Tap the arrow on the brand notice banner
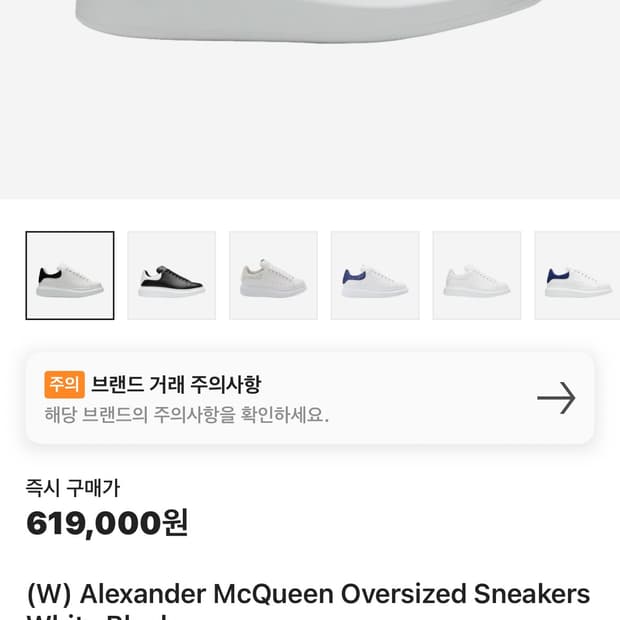This screenshot has width=620, height=620. point(556,398)
